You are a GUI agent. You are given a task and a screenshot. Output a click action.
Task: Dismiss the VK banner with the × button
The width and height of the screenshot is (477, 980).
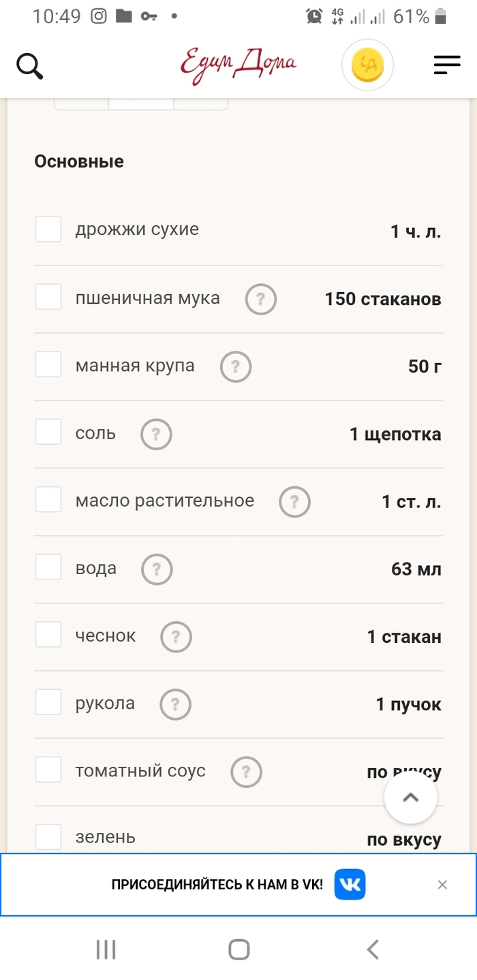tap(443, 884)
